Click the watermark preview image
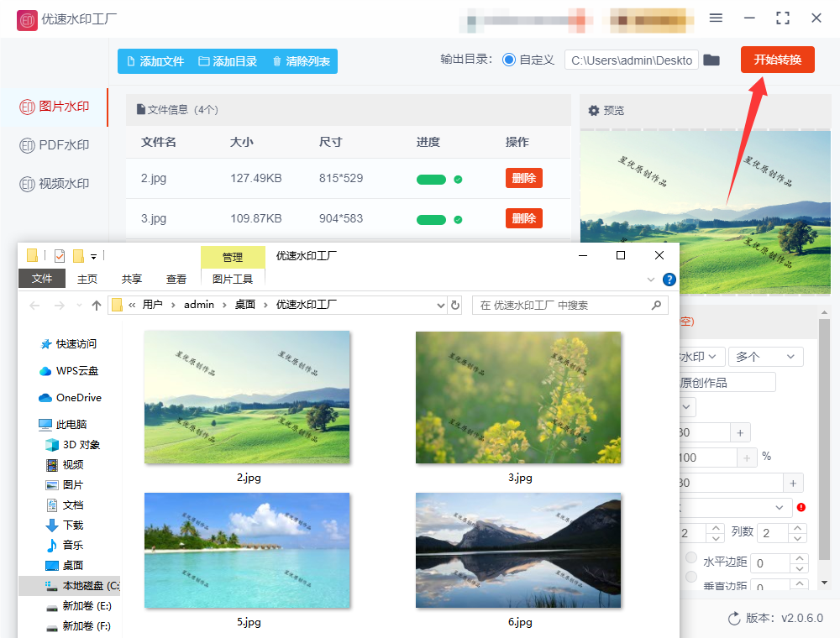Viewport: 840px width, 638px height. pyautogui.click(x=705, y=212)
